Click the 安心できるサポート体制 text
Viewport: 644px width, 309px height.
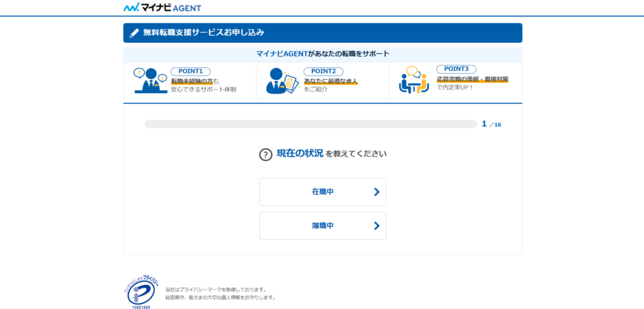point(204,89)
